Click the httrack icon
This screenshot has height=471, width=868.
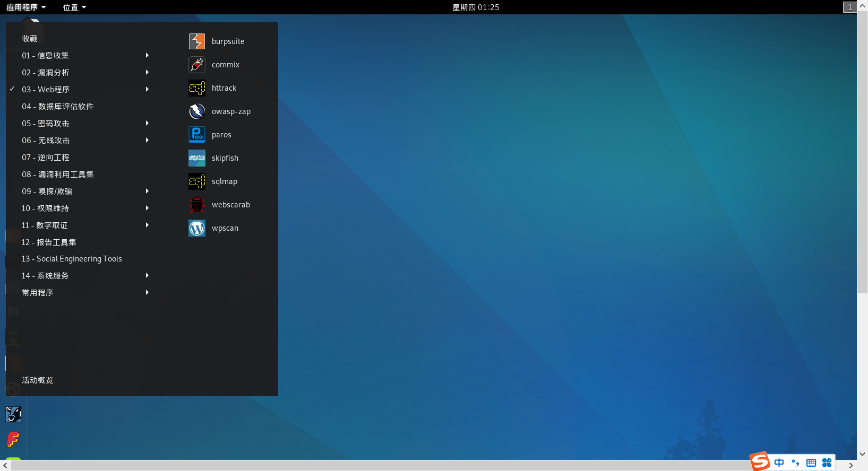pos(197,88)
